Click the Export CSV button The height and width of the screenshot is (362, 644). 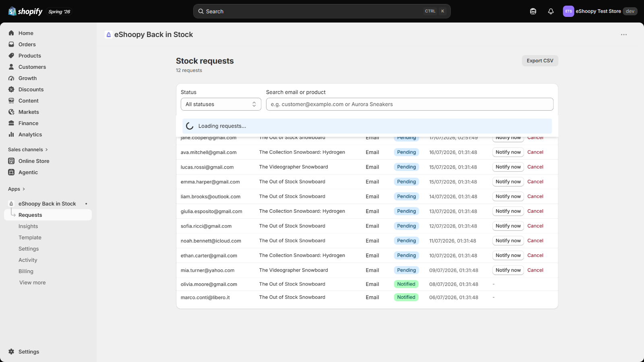pyautogui.click(x=540, y=61)
